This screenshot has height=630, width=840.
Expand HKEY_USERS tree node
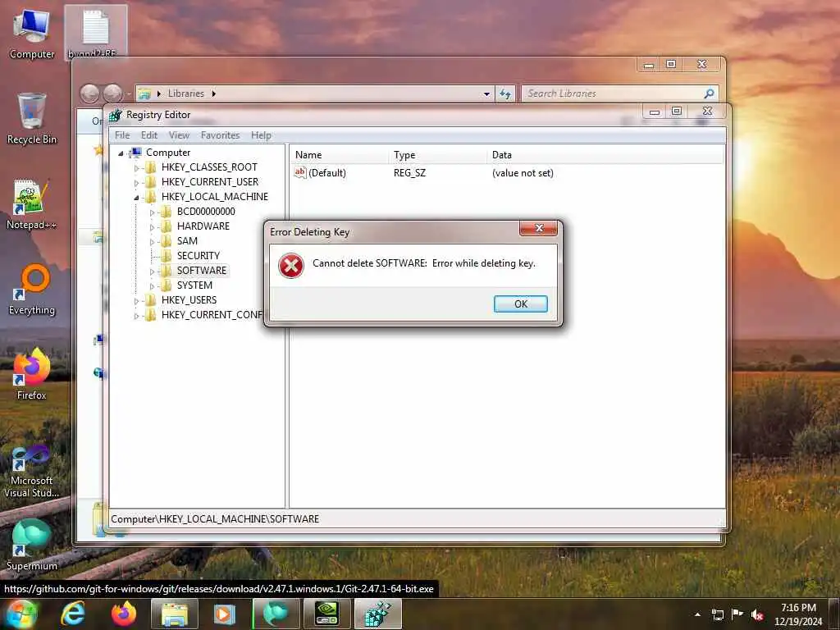tap(137, 300)
